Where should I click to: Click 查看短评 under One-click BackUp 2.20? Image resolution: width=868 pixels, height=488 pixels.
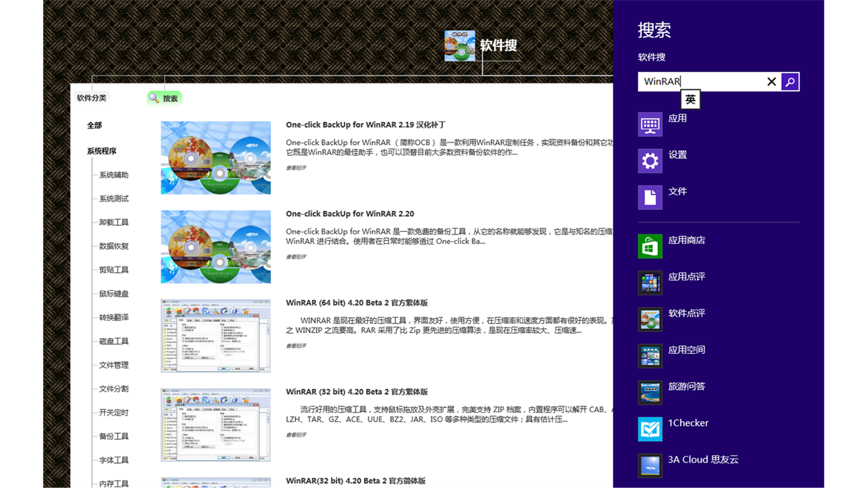296,257
